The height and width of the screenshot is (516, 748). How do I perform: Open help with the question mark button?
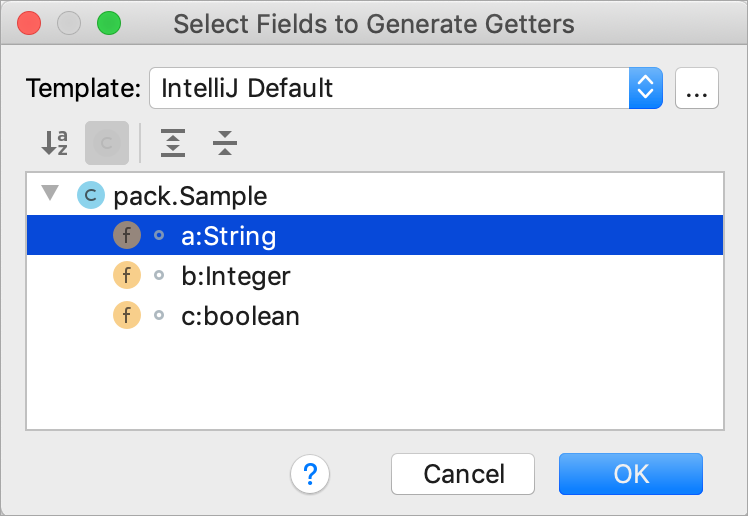(x=310, y=474)
